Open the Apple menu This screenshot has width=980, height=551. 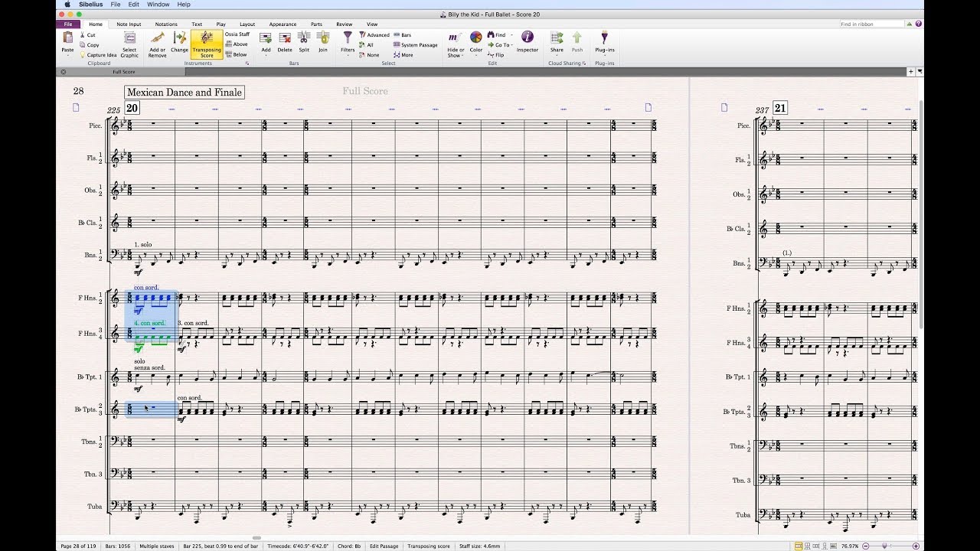[x=67, y=5]
